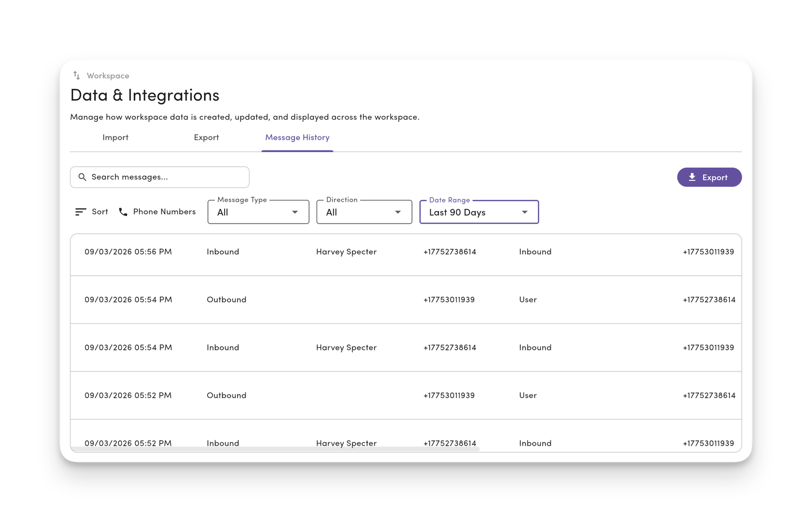Click the Phone Numbers phone icon
This screenshot has height=522, width=812.
coord(123,212)
